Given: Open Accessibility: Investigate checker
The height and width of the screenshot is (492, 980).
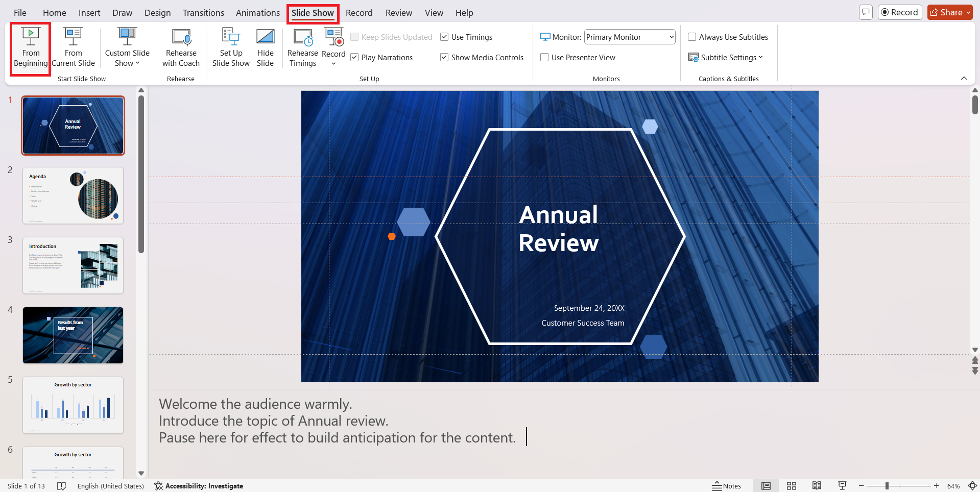Looking at the screenshot, I should point(199,486).
